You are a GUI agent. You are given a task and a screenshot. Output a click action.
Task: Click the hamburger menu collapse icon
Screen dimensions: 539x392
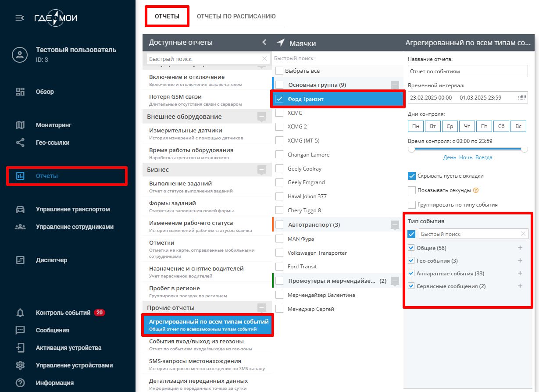pos(20,18)
